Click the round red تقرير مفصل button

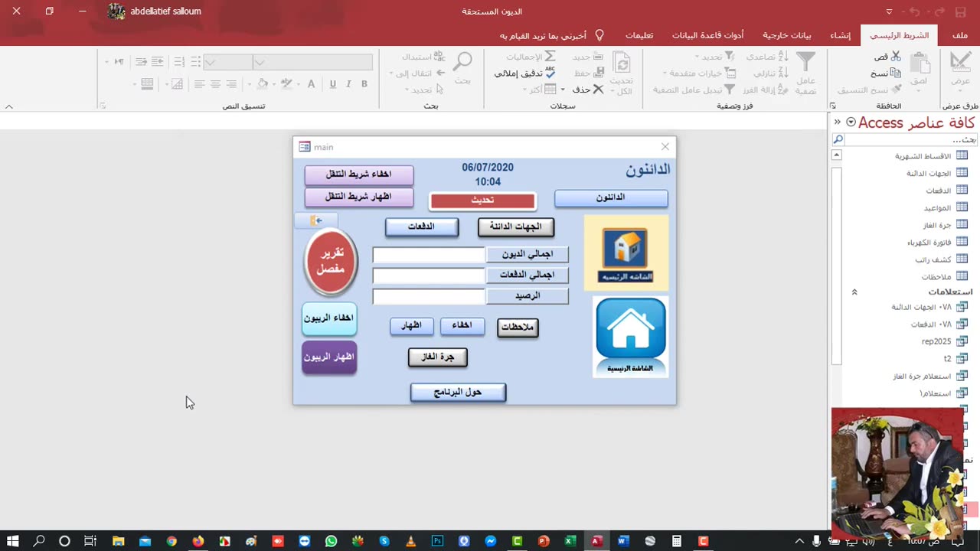click(x=331, y=262)
